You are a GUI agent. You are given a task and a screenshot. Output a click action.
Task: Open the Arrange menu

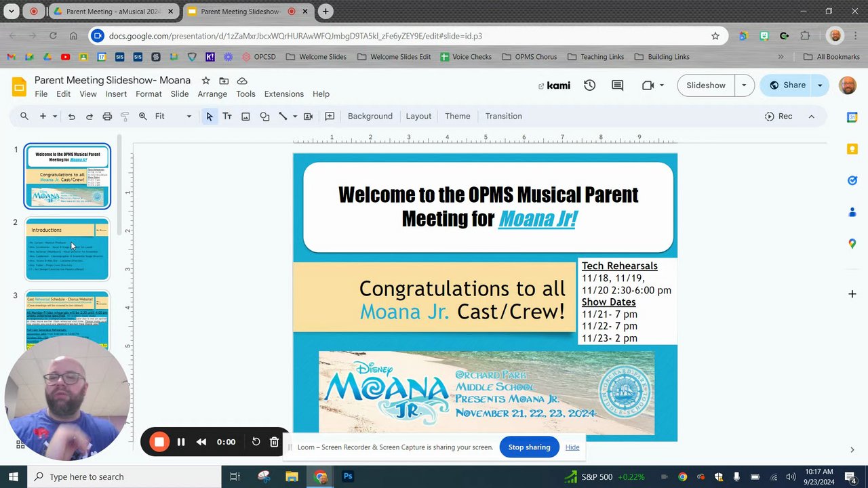[x=212, y=94]
